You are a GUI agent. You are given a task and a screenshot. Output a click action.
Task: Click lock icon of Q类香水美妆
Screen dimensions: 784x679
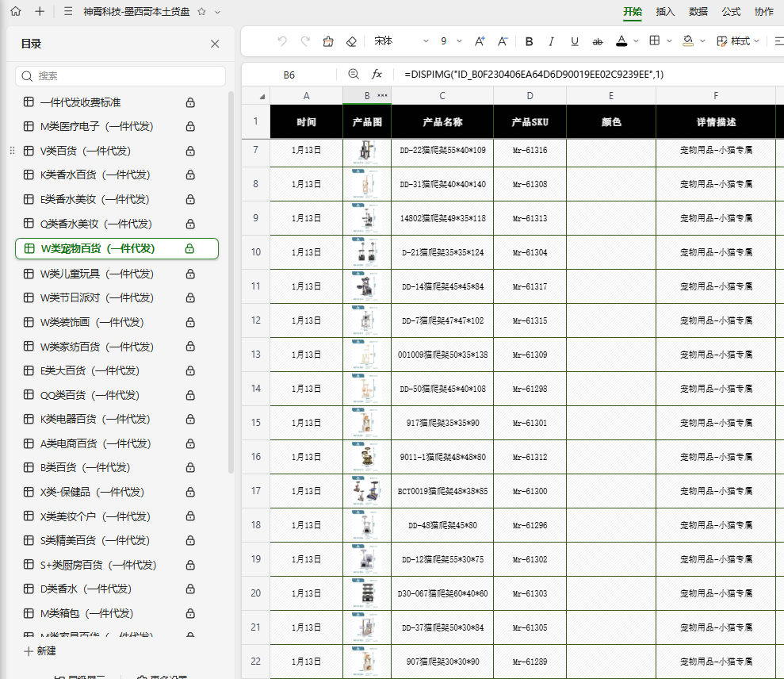coord(190,224)
